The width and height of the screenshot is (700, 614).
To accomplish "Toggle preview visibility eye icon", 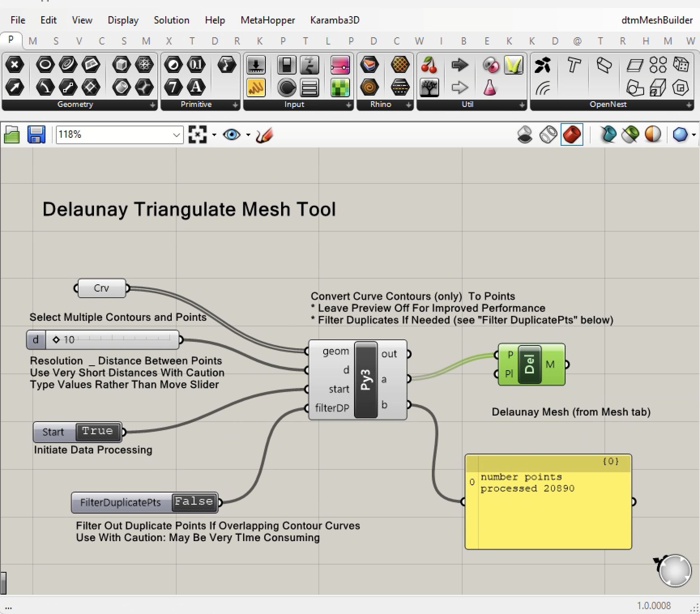I will [x=231, y=134].
